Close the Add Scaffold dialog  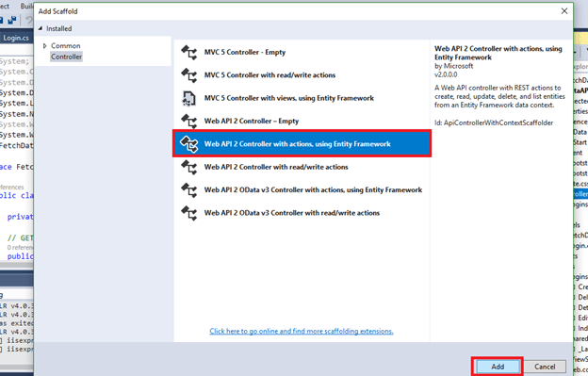(x=564, y=11)
